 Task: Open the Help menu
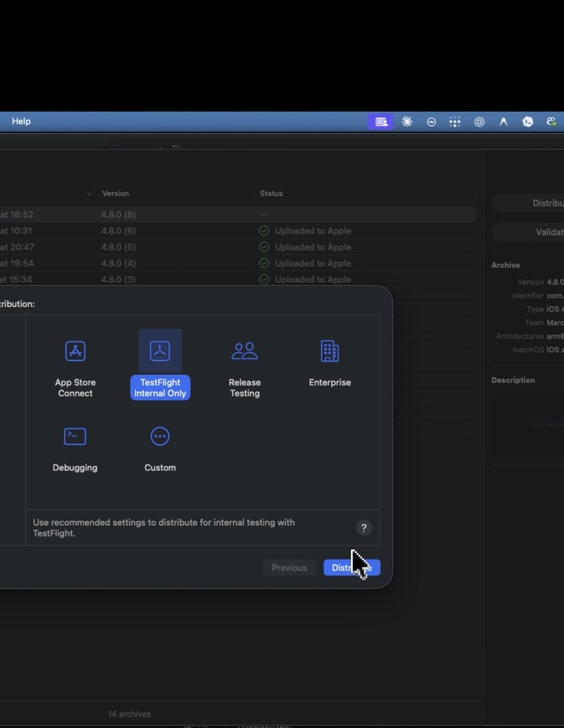[x=21, y=121]
